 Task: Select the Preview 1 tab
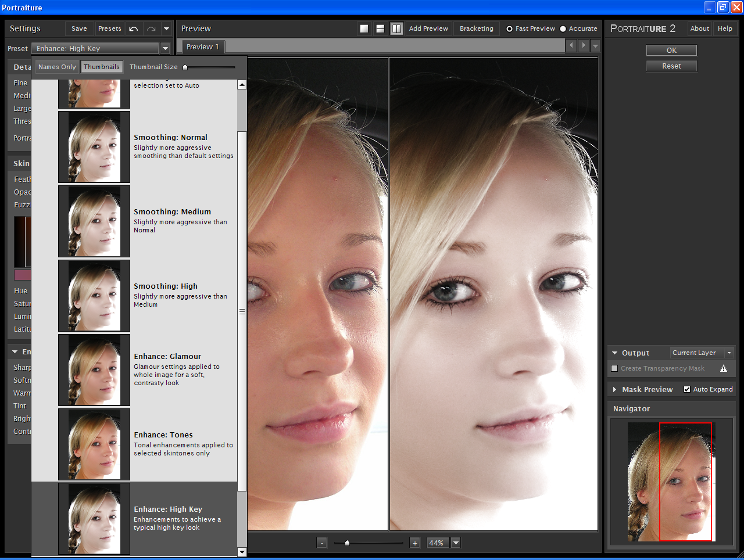[x=203, y=46]
